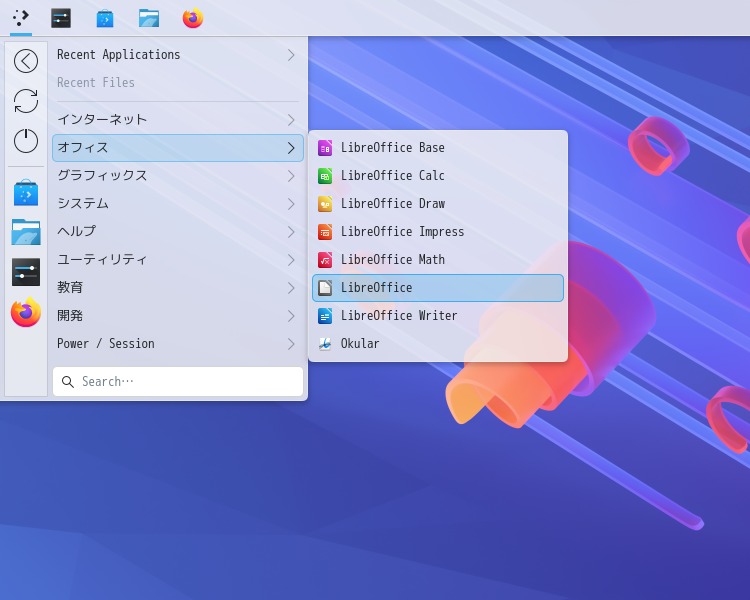Select the highlighted LibreOffice entry
This screenshot has height=600, width=750.
coord(437,288)
